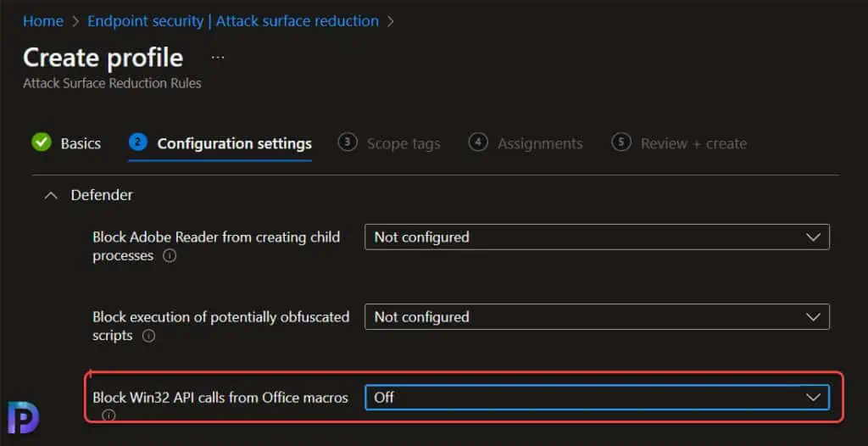Open Block execution of obfuscated scripts dropdown

pos(597,317)
